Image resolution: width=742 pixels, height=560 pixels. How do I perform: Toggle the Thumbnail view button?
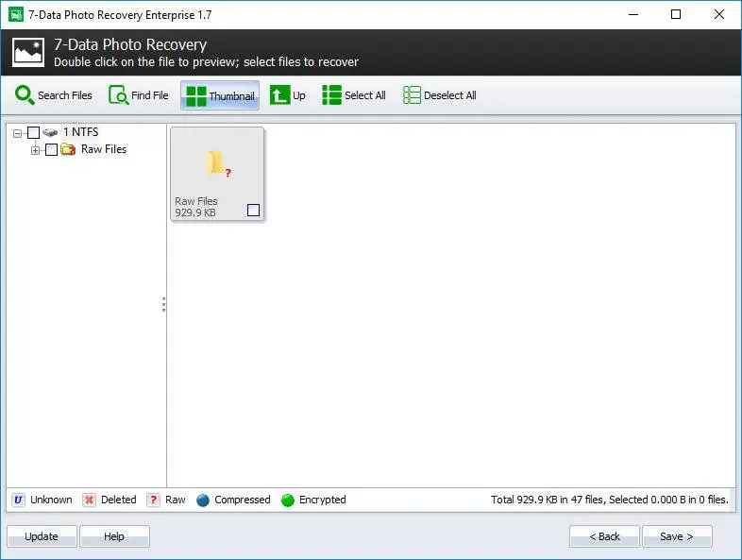click(220, 95)
